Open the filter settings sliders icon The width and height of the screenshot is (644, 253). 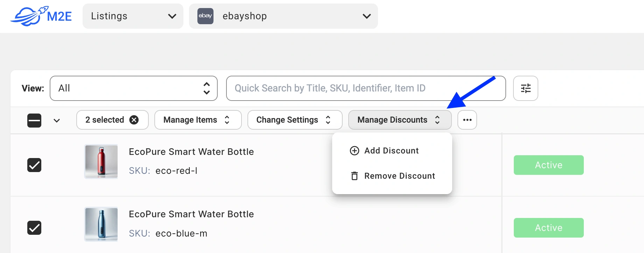coord(525,88)
